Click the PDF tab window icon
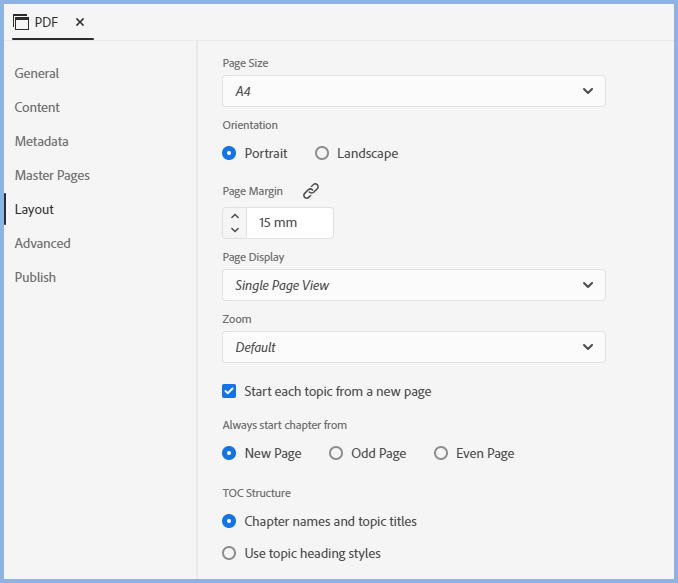 [x=21, y=22]
